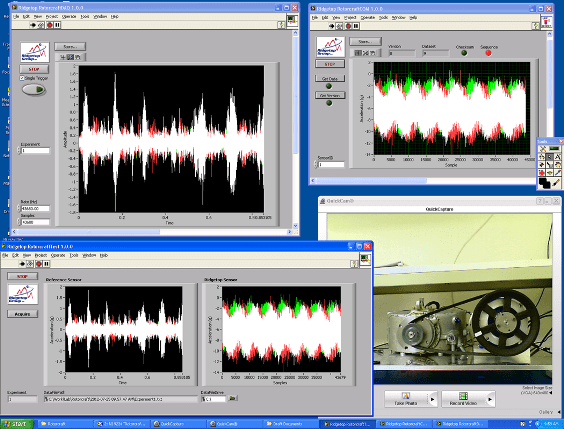Click the red Abort Execution icon in RotorcraftDAQ
Screen dimensions: 564x429
tap(49, 25)
